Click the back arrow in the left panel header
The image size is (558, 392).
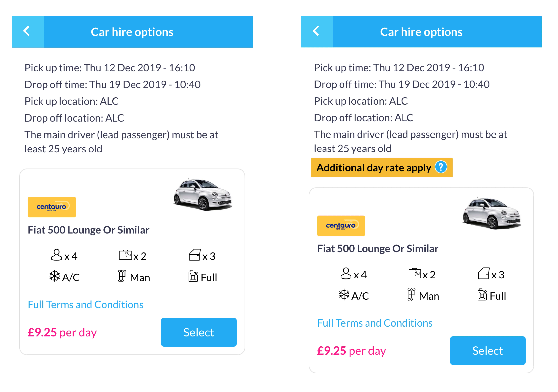pyautogui.click(x=27, y=31)
